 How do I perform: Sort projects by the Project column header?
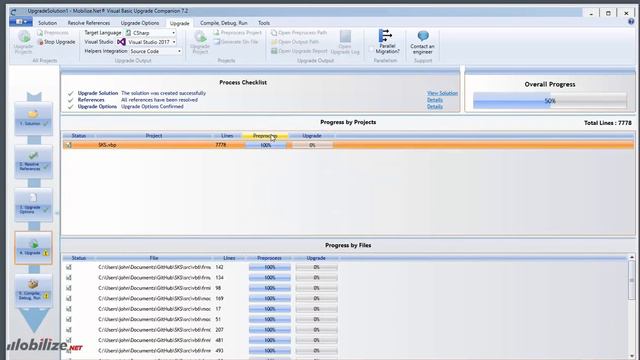154,136
